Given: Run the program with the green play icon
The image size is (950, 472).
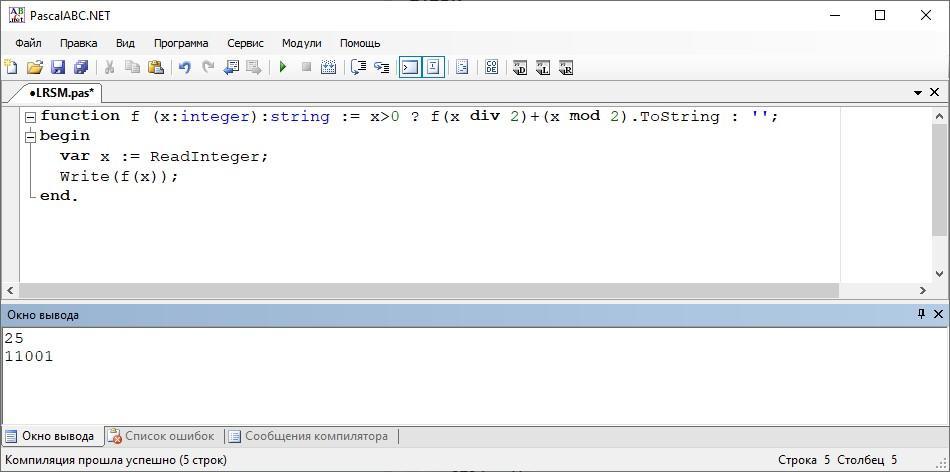Looking at the screenshot, I should tap(282, 67).
